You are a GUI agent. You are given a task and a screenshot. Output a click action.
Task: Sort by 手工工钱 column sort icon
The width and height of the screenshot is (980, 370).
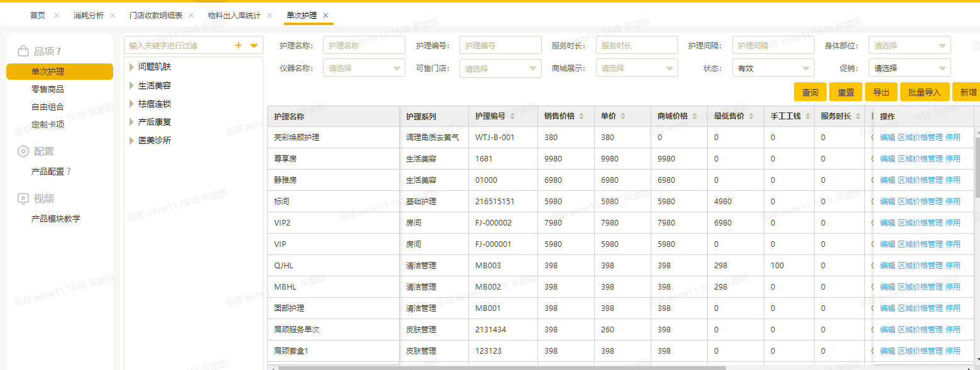coord(808,116)
